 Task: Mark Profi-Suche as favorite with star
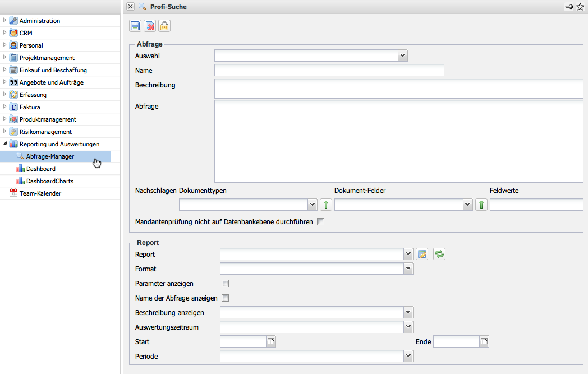coord(580,7)
